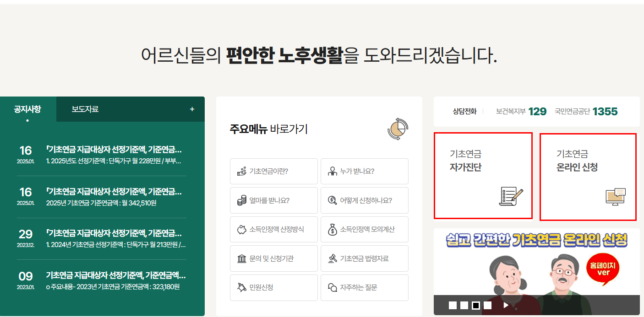Click the person icon beside 누가 받나요?
Viewport: 644px width, 317px height.
[332, 171]
